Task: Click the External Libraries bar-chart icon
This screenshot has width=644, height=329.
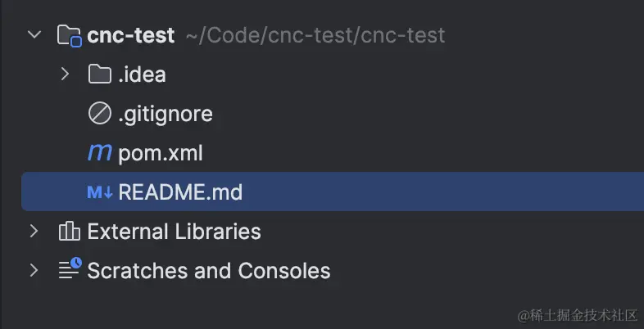Action: [x=69, y=232]
